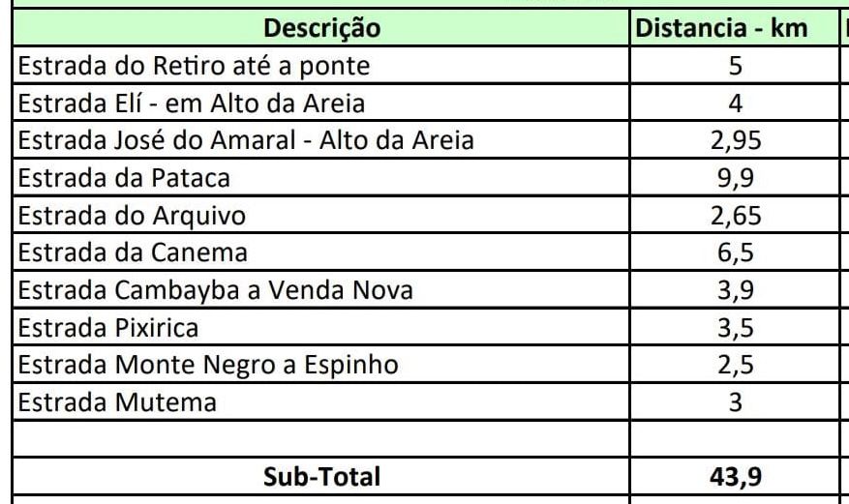Select the distance value 2,95 cell
Screen dimensions: 849x504
(x=735, y=140)
